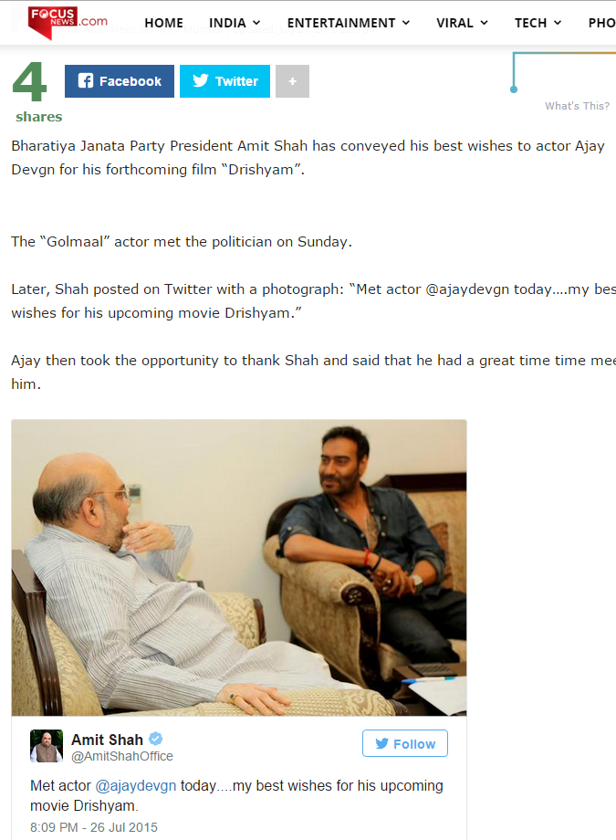
Task: Open the @ajaydevgn mention link
Action: (x=135, y=786)
